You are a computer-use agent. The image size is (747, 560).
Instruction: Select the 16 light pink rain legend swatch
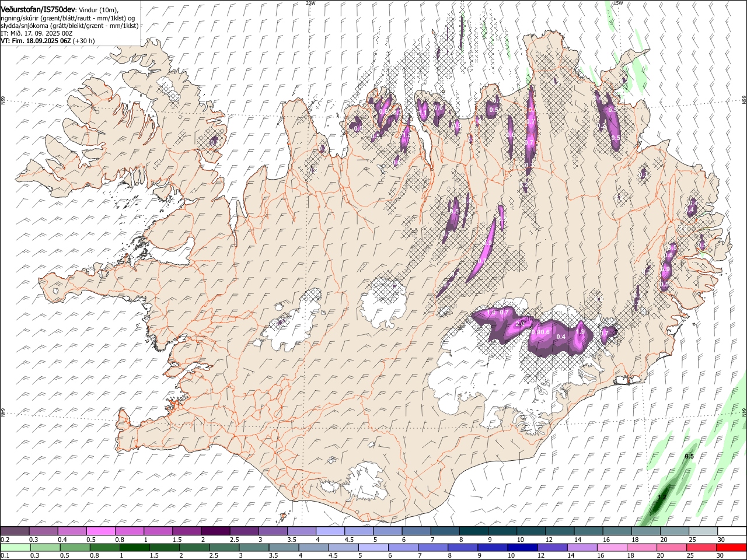(x=611, y=547)
